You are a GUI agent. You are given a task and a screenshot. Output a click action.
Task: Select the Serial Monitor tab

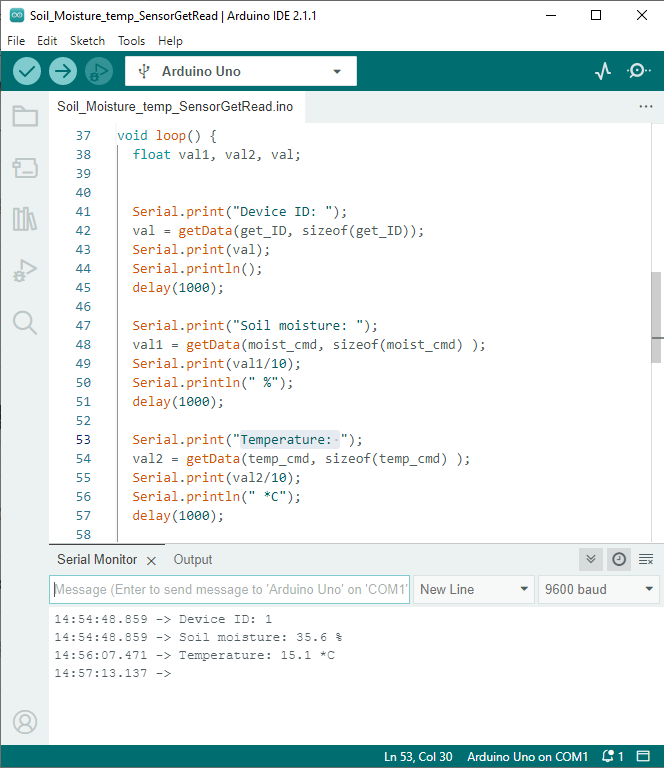pyautogui.click(x=97, y=559)
